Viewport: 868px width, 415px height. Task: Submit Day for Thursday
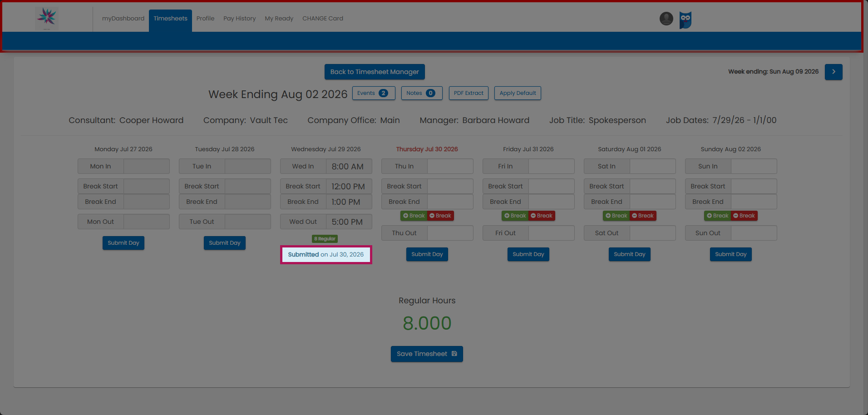coord(427,254)
